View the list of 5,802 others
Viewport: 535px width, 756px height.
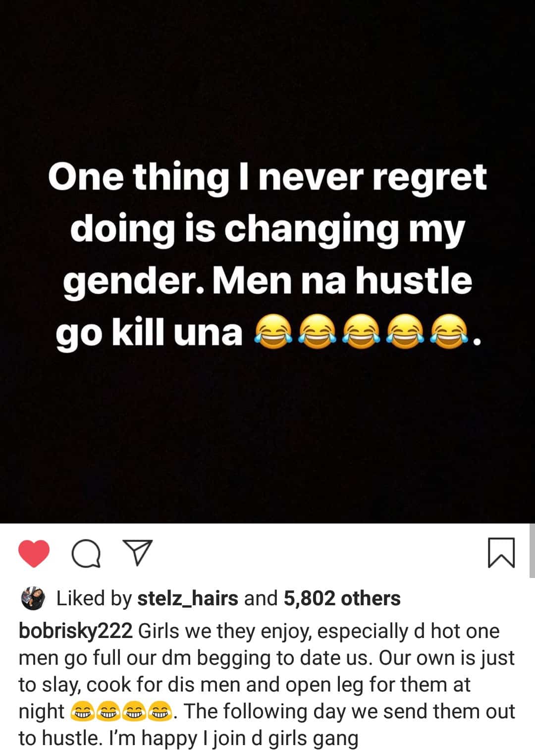pyautogui.click(x=342, y=598)
